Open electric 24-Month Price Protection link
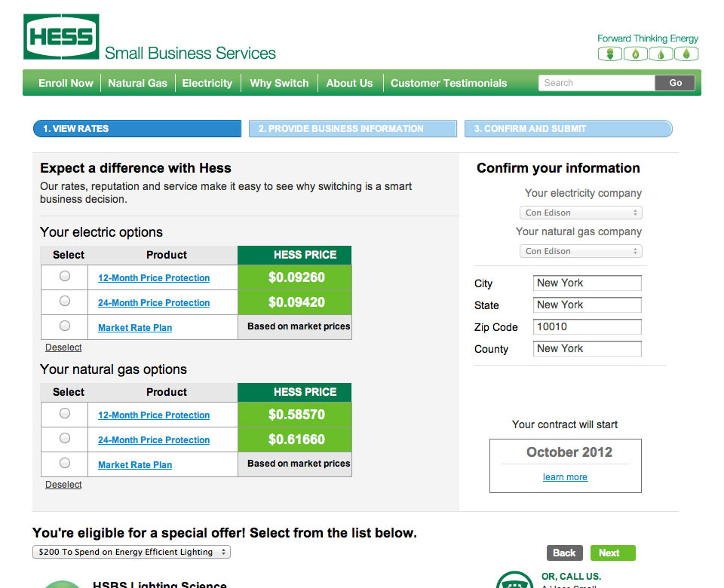The height and width of the screenshot is (588, 724). (x=154, y=303)
